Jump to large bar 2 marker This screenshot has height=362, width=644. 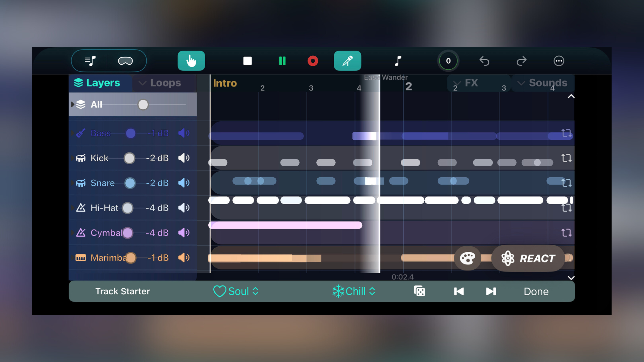tap(409, 86)
